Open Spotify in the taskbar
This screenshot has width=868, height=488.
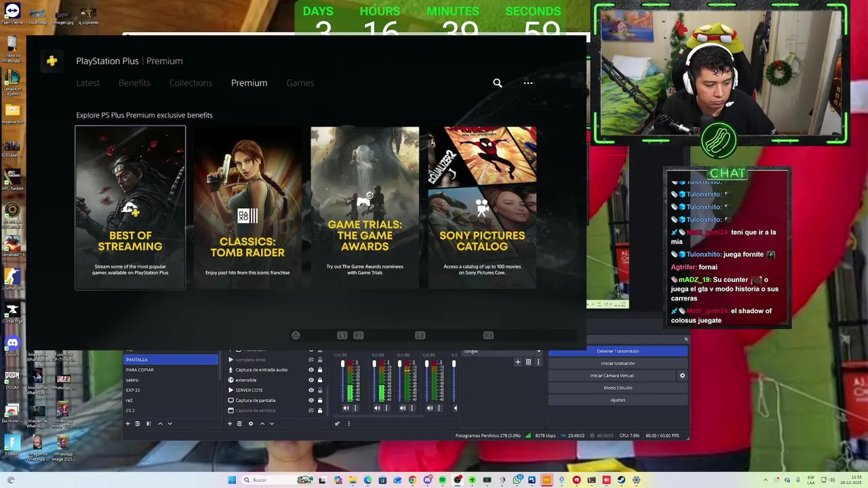[442, 480]
